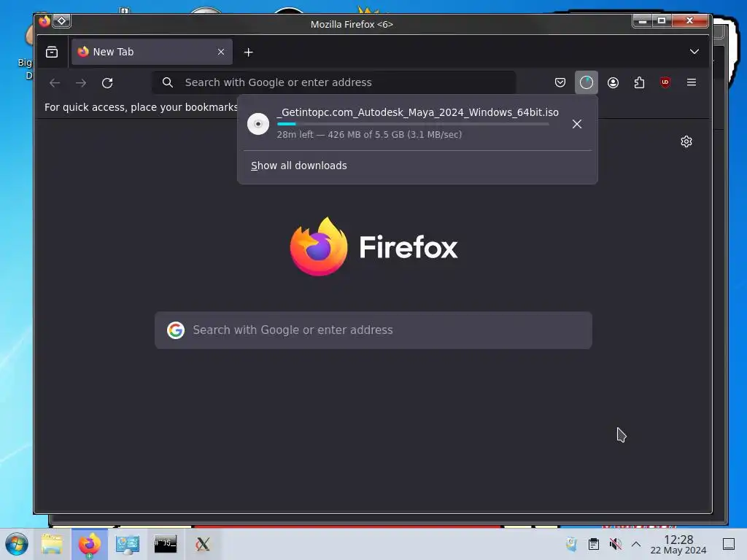The image size is (747, 560).
Task: Click the recycle bin tray icon
Action: point(571,544)
